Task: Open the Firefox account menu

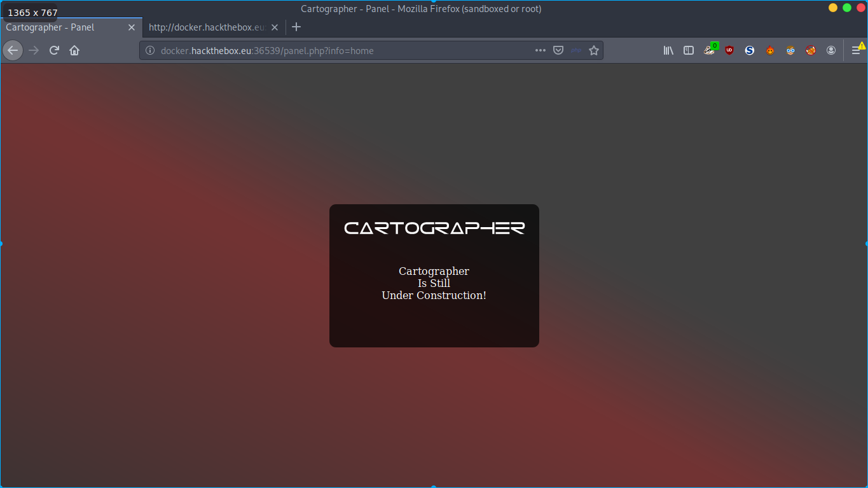Action: pos(831,50)
